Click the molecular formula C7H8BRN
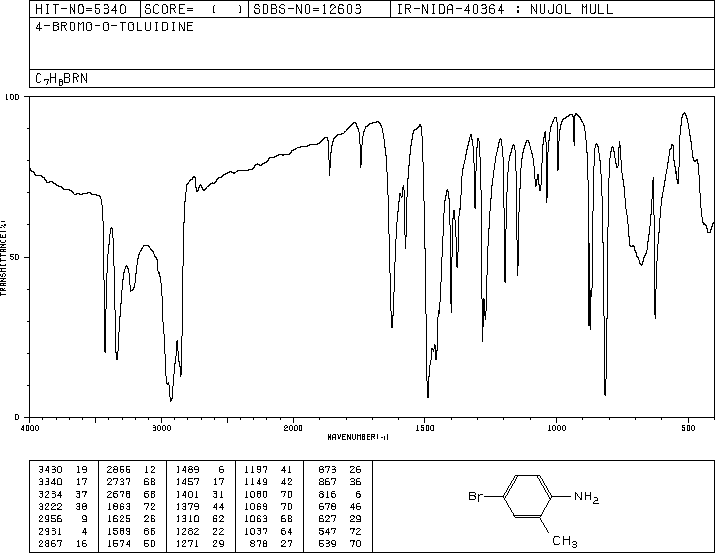715x553 pixels. 62,79
